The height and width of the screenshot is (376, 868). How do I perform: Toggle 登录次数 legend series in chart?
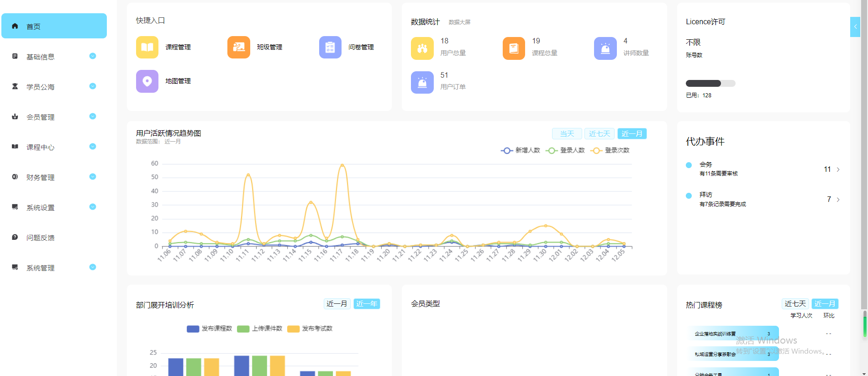pyautogui.click(x=610, y=150)
